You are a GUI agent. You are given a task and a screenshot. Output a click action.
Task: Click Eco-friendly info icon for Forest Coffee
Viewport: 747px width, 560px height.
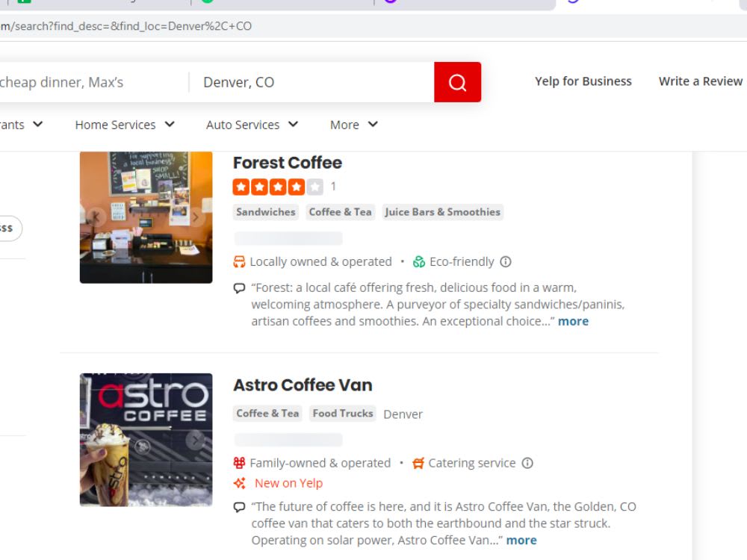pos(506,262)
